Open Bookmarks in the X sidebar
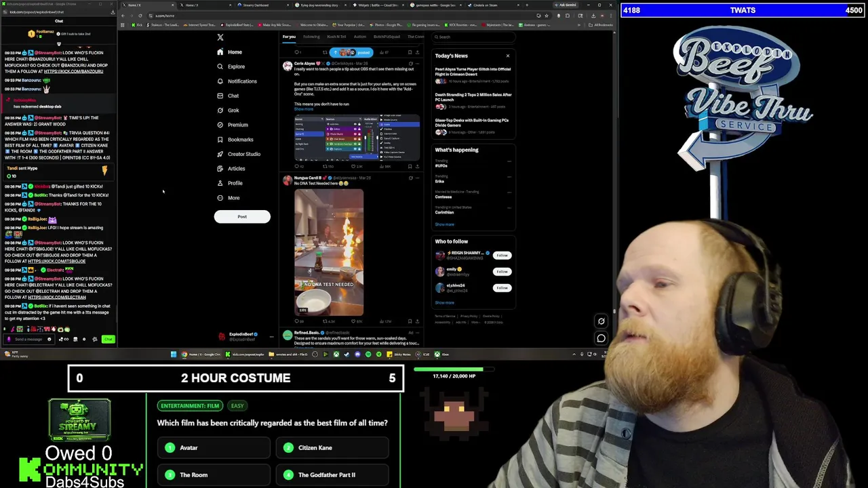The image size is (868, 488). pos(235,140)
